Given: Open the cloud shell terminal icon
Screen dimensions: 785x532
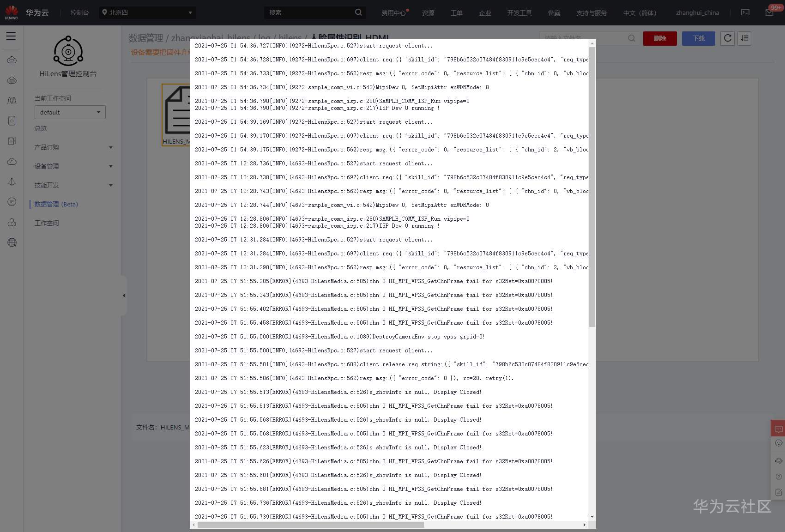Looking at the screenshot, I should coord(745,12).
